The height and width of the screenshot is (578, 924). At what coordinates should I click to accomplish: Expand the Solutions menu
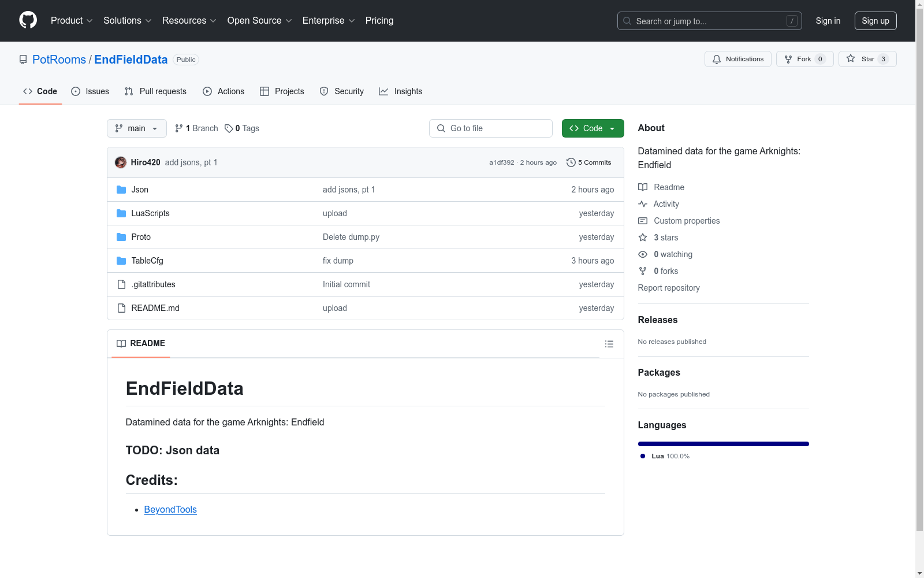(x=128, y=21)
